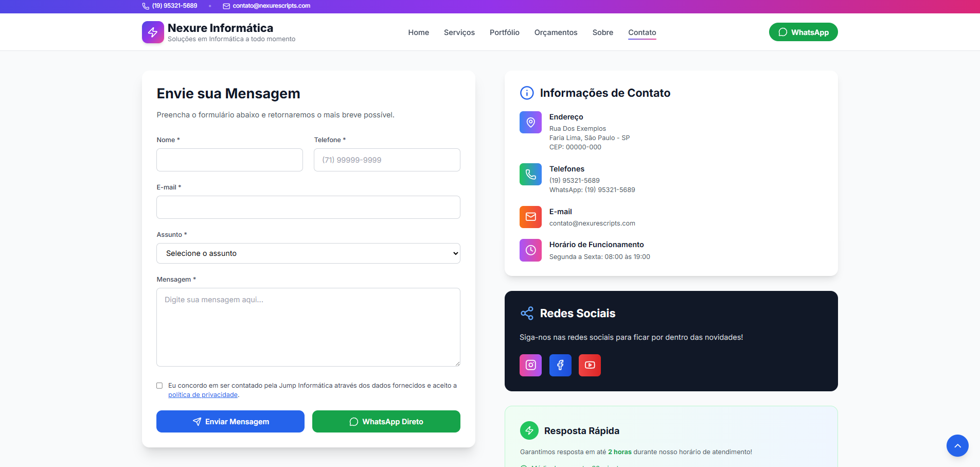
Task: Open the Sobre menu item
Action: point(602,32)
